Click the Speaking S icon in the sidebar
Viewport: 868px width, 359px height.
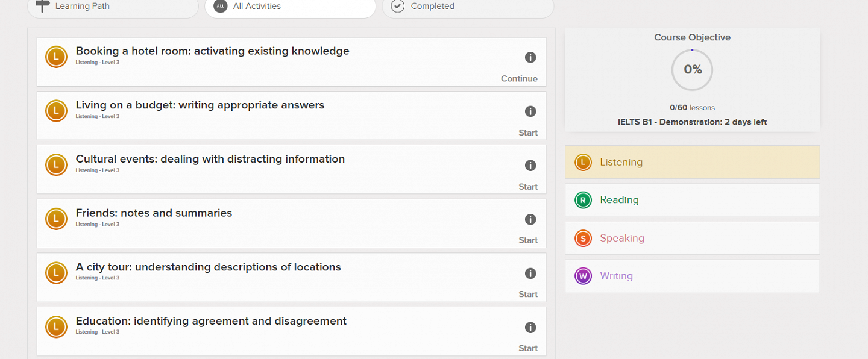[x=583, y=238]
